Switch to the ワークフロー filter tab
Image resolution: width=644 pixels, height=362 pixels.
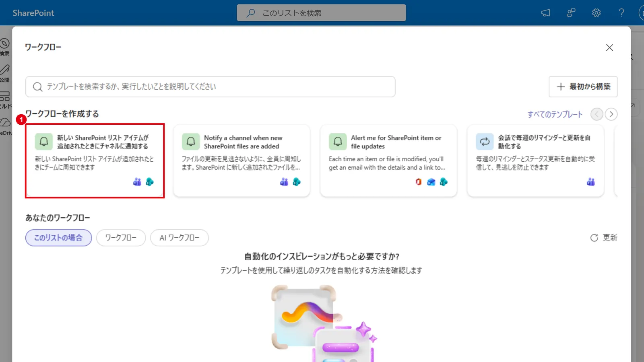pyautogui.click(x=121, y=238)
